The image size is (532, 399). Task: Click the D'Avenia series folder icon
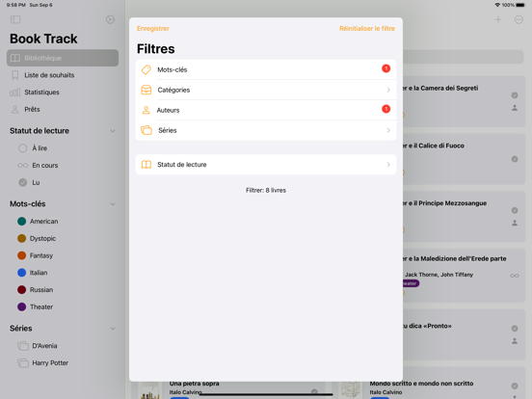click(x=23, y=346)
